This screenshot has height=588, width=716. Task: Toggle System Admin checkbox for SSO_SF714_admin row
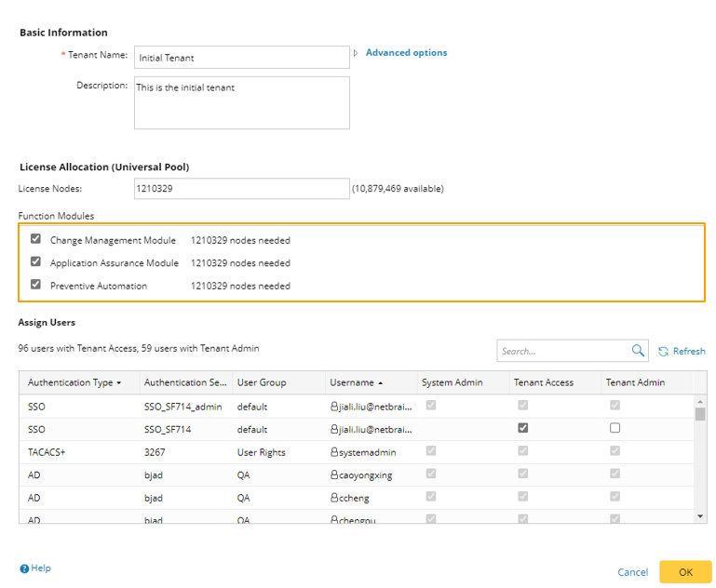[x=430, y=405]
